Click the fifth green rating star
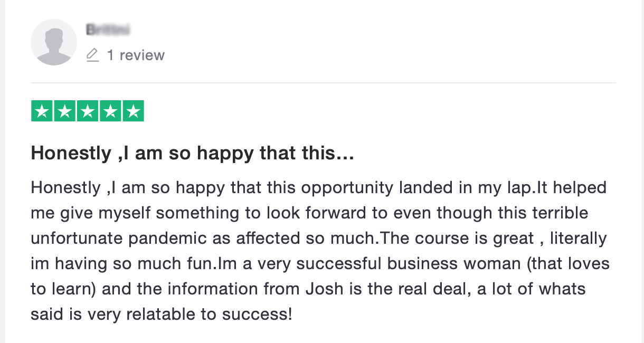The height and width of the screenshot is (343, 644). click(133, 111)
